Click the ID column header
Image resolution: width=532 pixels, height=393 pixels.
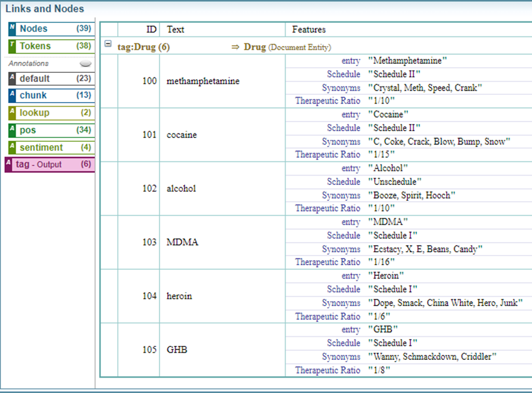point(151,29)
